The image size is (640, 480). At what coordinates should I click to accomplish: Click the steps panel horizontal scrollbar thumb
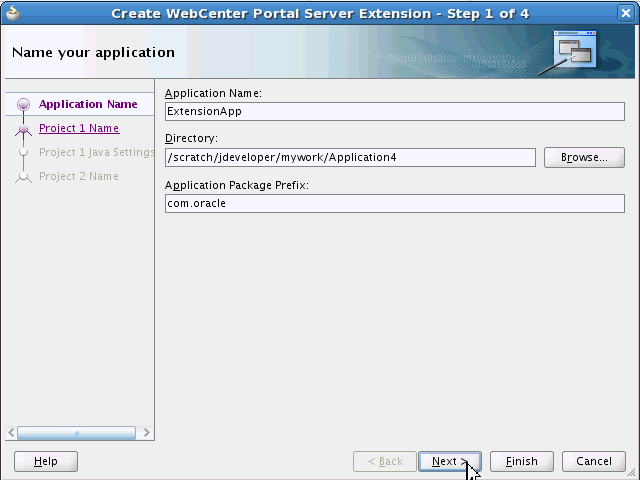[x=76, y=433]
